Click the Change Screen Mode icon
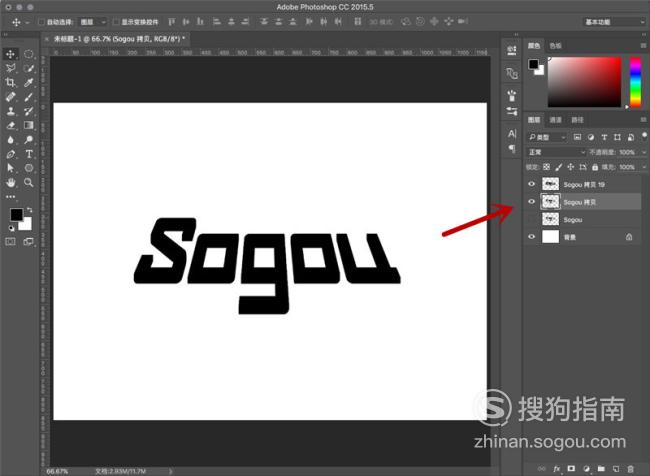The width and height of the screenshot is (650, 476). point(29,241)
